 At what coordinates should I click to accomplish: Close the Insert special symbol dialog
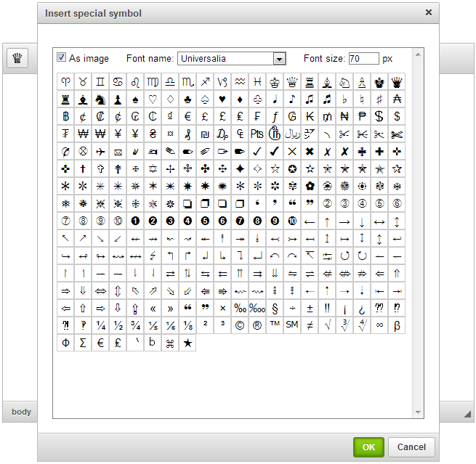point(428,12)
